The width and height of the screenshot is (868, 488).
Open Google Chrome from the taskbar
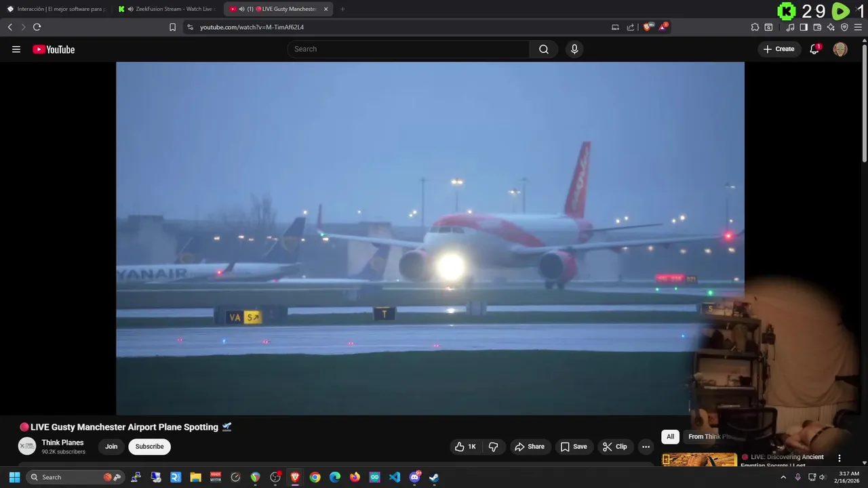(x=315, y=477)
